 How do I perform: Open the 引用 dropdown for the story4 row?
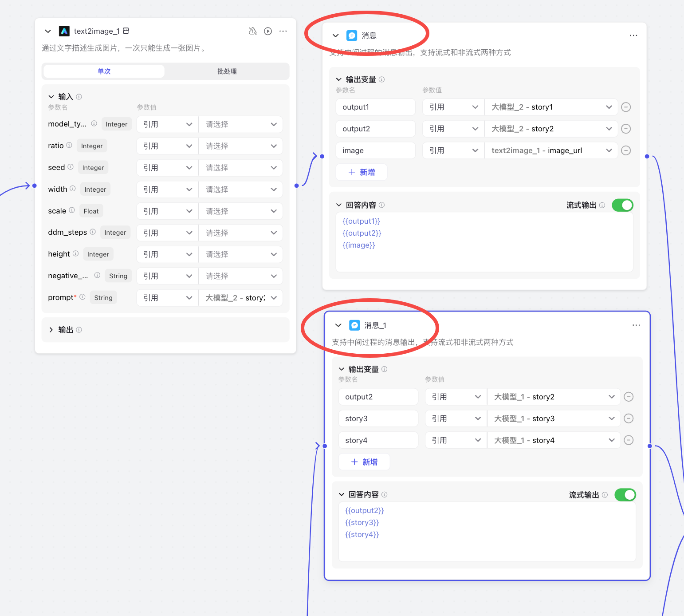pos(456,440)
